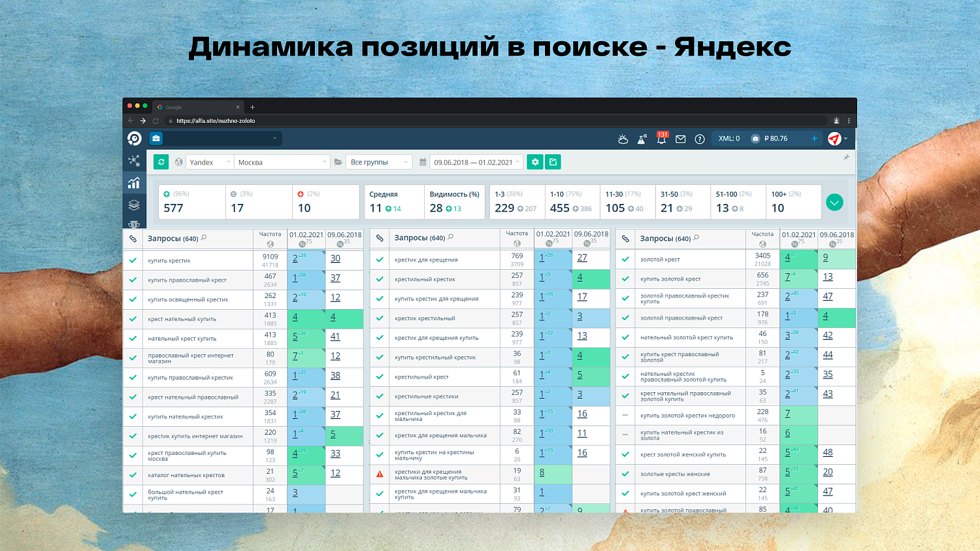Viewport: 980px width, 551px height.
Task: Open the Yandex search engine dropdown
Action: tap(208, 161)
